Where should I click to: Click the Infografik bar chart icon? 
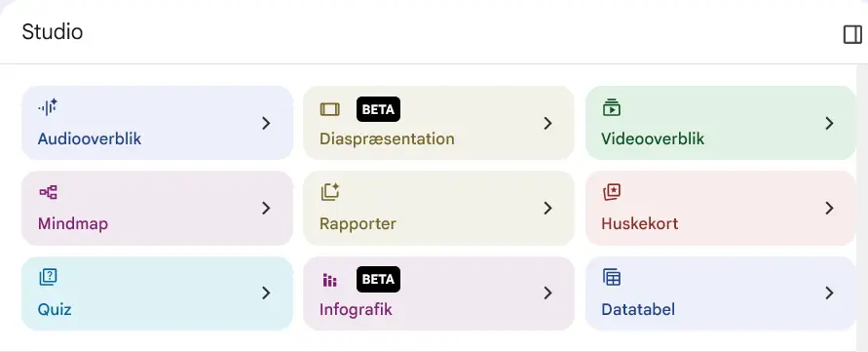click(330, 281)
